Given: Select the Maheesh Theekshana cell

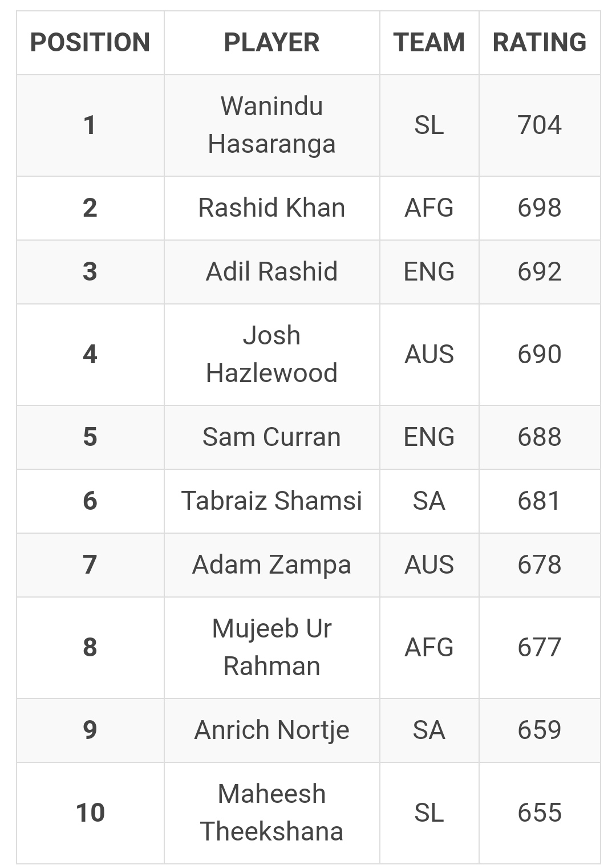Looking at the screenshot, I should 271,813.
